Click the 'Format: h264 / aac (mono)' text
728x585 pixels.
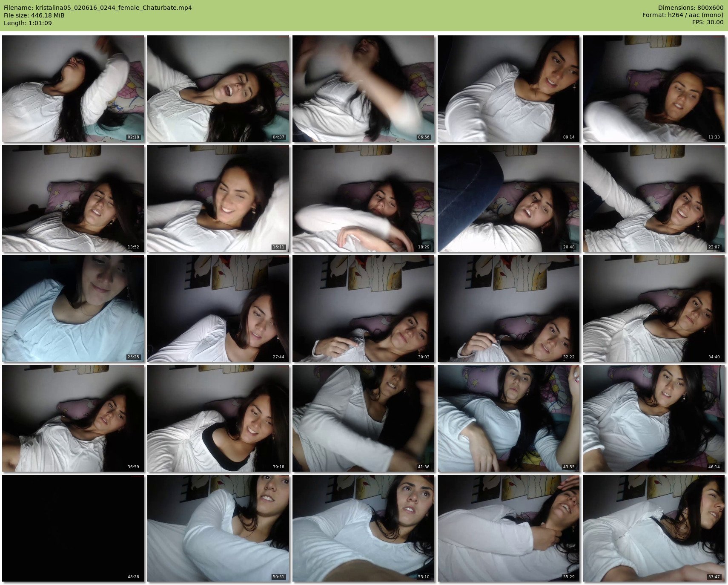click(x=683, y=15)
